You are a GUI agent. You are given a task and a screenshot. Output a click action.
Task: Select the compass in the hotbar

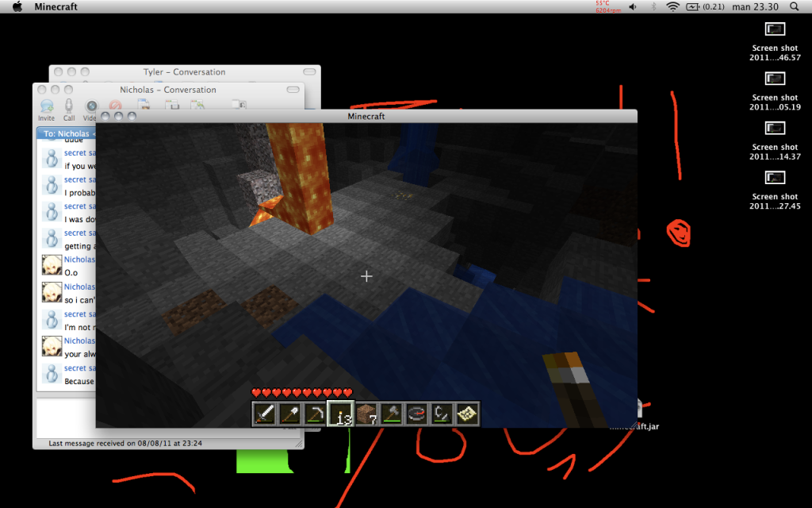[x=417, y=414]
